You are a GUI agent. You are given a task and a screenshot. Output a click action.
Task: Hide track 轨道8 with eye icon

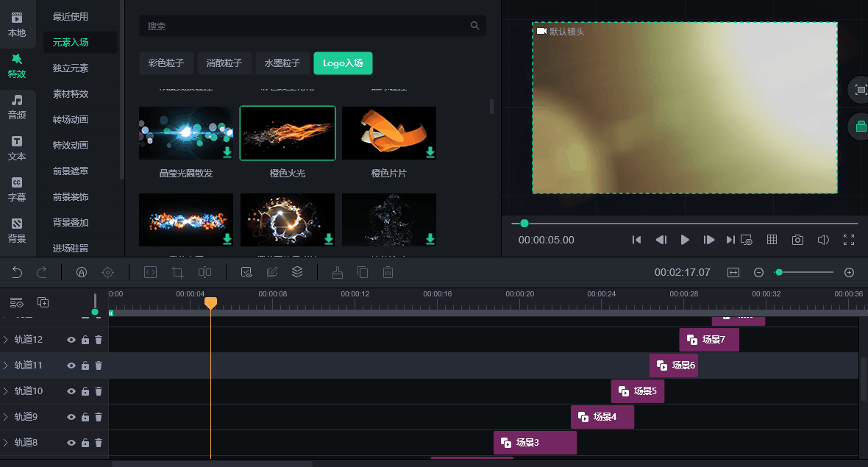pyautogui.click(x=71, y=443)
